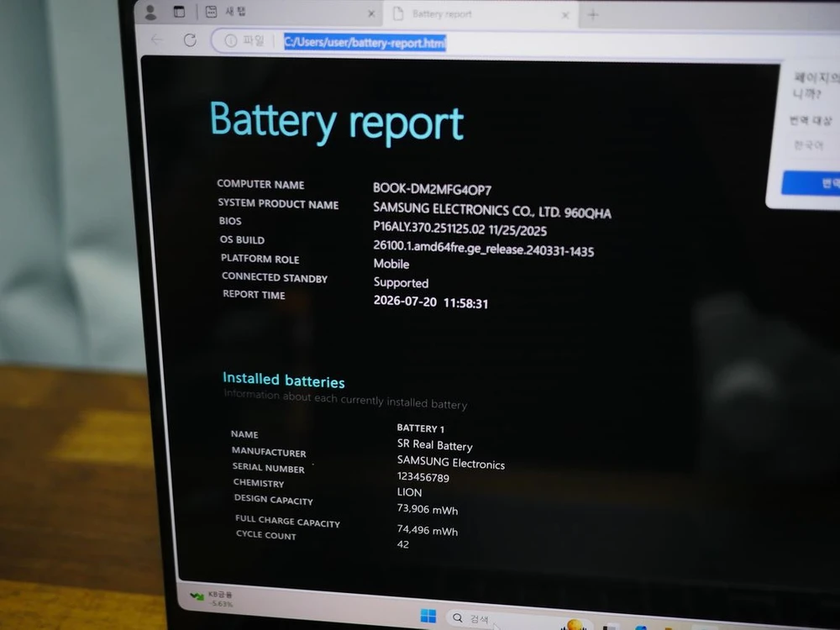Image resolution: width=840 pixels, height=630 pixels.
Task: Reload the page with the refresh icon
Action: coord(190,40)
